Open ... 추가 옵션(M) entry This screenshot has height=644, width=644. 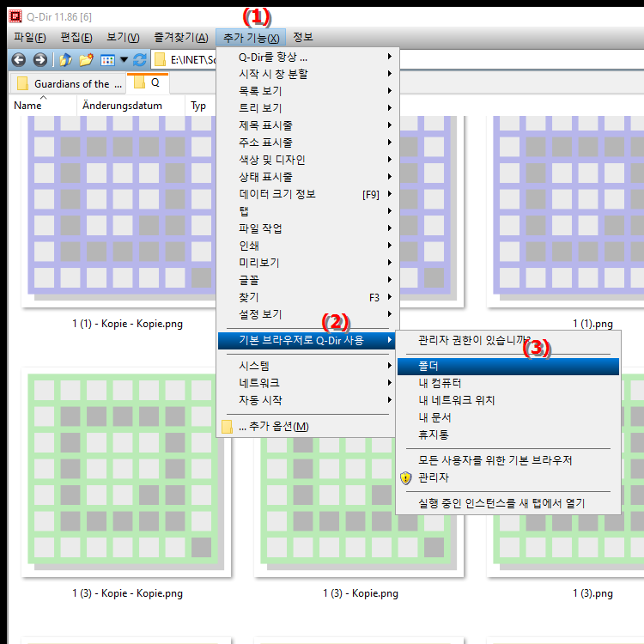(307, 427)
